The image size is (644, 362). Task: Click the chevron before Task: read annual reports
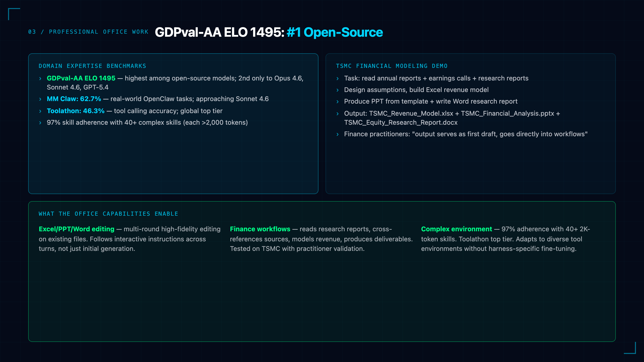[338, 79]
